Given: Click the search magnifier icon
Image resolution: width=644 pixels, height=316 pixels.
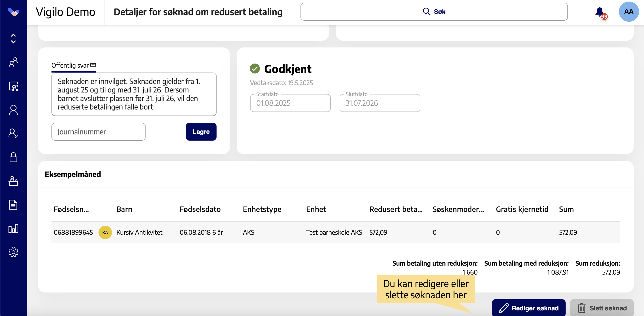Looking at the screenshot, I should (x=426, y=11).
